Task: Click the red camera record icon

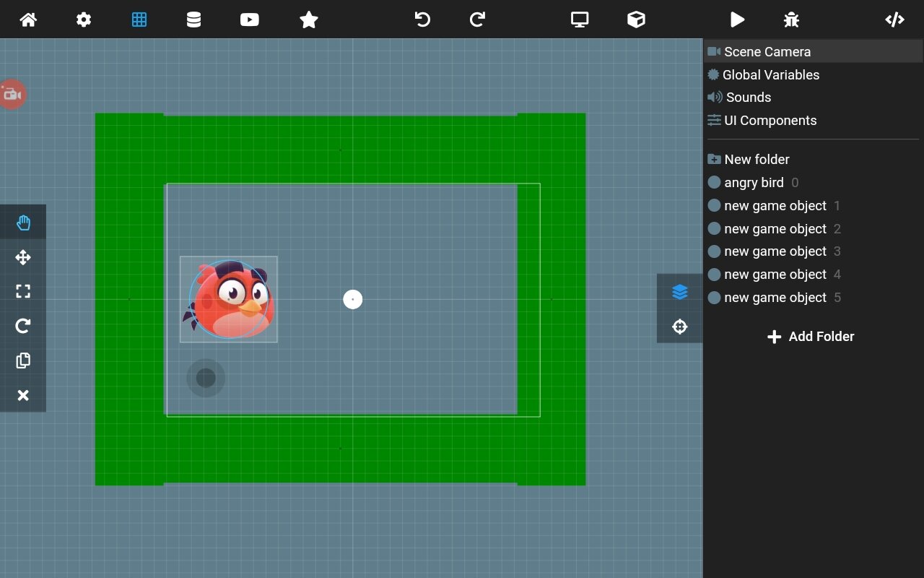Action: pyautogui.click(x=12, y=95)
